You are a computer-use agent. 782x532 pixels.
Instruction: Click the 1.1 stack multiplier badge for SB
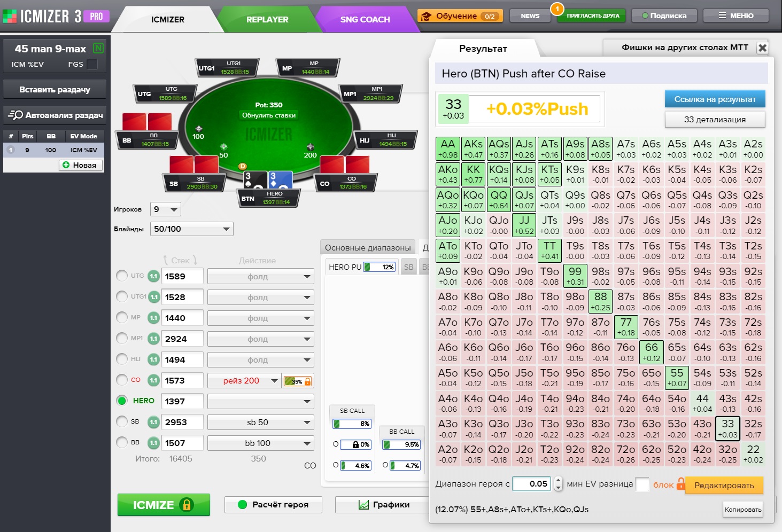coord(153,422)
